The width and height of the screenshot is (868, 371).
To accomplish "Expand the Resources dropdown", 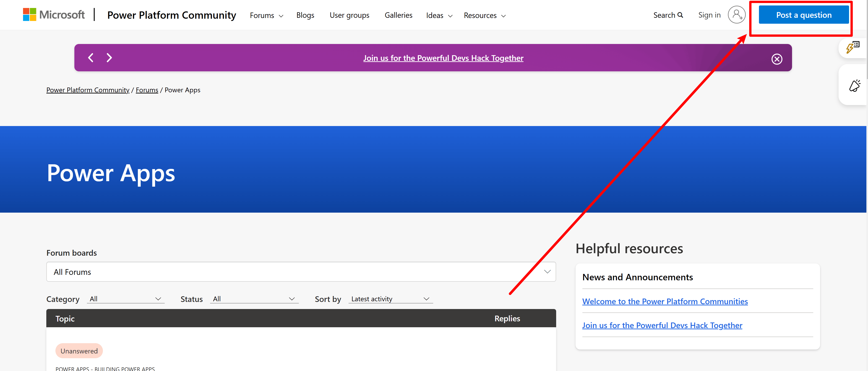I will click(x=485, y=15).
